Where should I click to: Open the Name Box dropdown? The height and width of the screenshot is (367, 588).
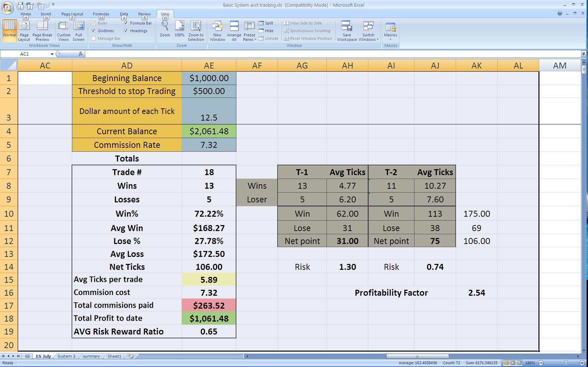(52, 54)
